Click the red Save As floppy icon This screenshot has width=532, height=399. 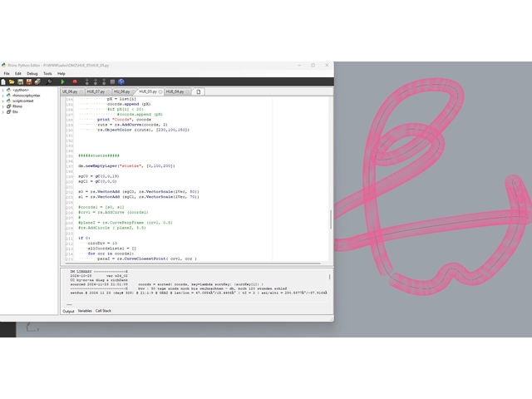(29, 81)
